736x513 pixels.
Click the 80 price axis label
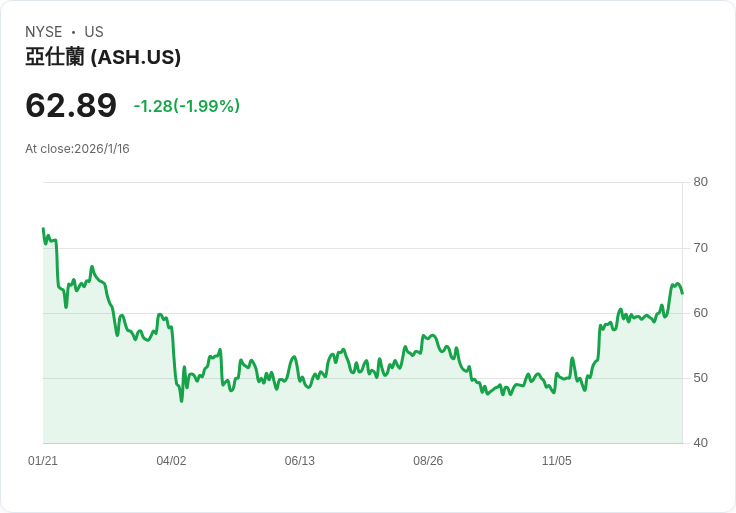pyautogui.click(x=700, y=182)
